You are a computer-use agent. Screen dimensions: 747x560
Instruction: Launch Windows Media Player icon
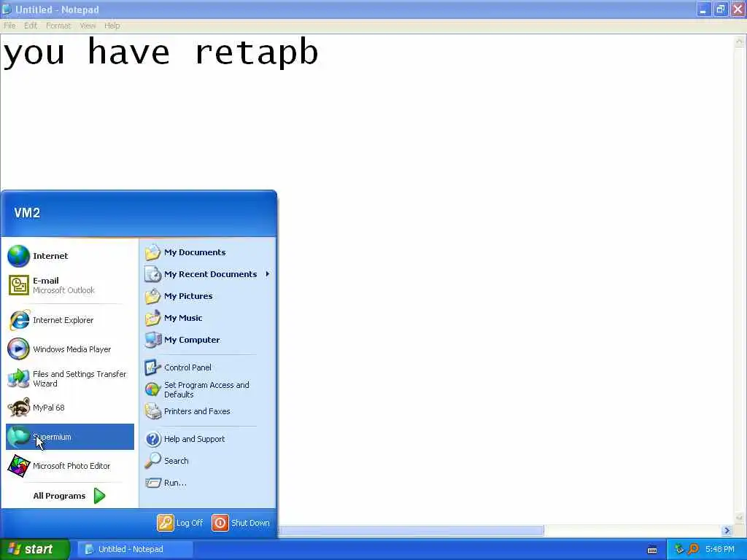point(18,349)
